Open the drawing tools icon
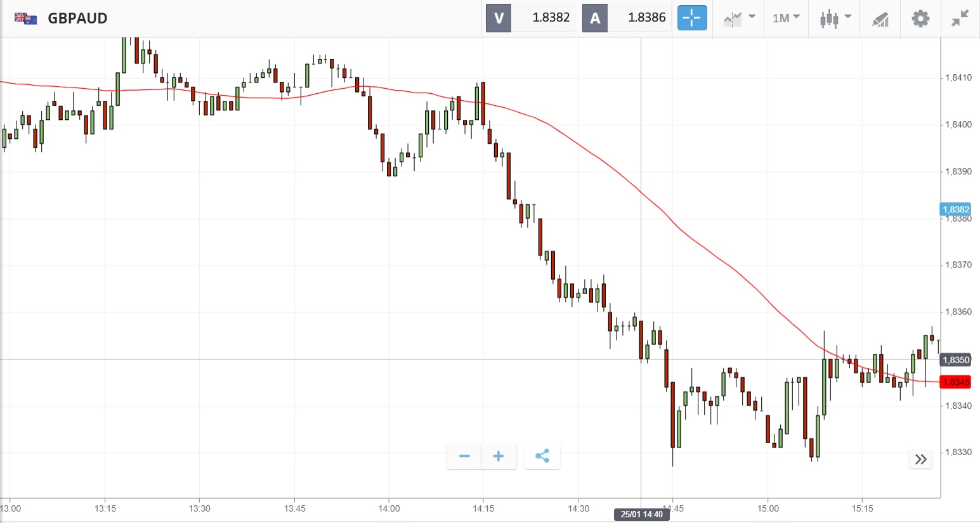The height and width of the screenshot is (523, 980). click(x=880, y=19)
